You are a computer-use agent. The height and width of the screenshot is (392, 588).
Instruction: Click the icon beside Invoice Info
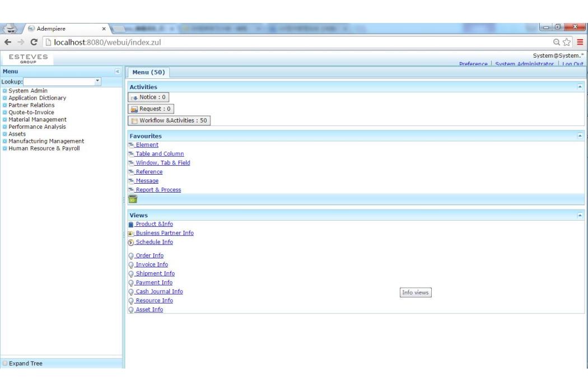tap(131, 265)
